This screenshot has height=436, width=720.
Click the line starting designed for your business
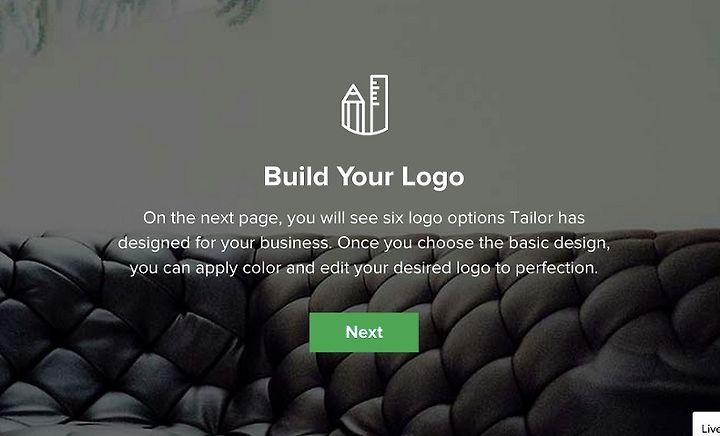pyautogui.click(x=364, y=243)
